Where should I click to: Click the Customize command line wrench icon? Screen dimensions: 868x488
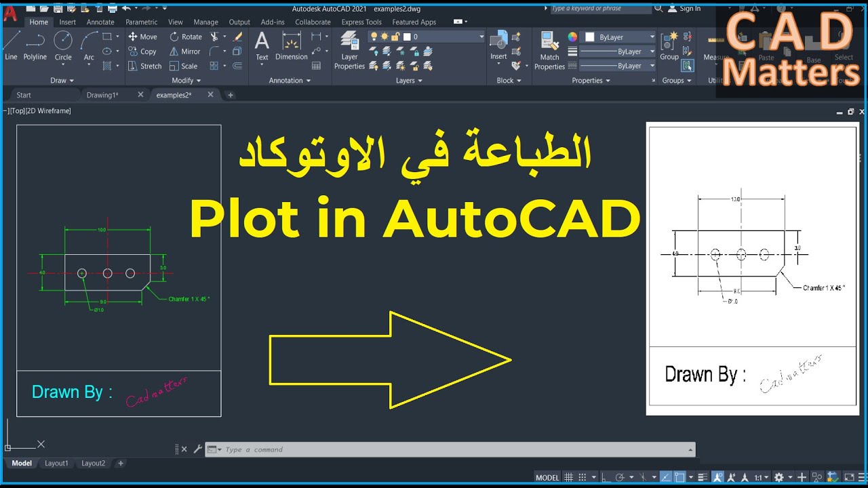coord(197,449)
